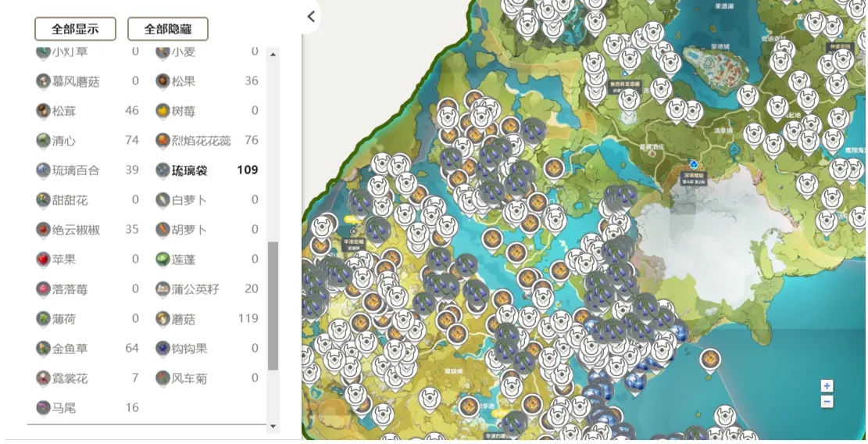Image resolution: width=868 pixels, height=444 pixels.
Task: Select the 钩钩果 icon
Action: tap(163, 349)
